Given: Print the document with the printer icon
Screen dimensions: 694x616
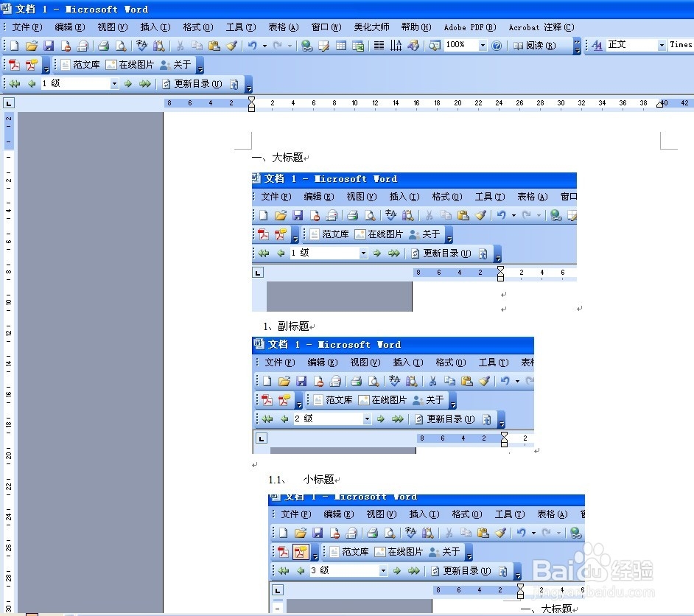Looking at the screenshot, I should click(104, 46).
